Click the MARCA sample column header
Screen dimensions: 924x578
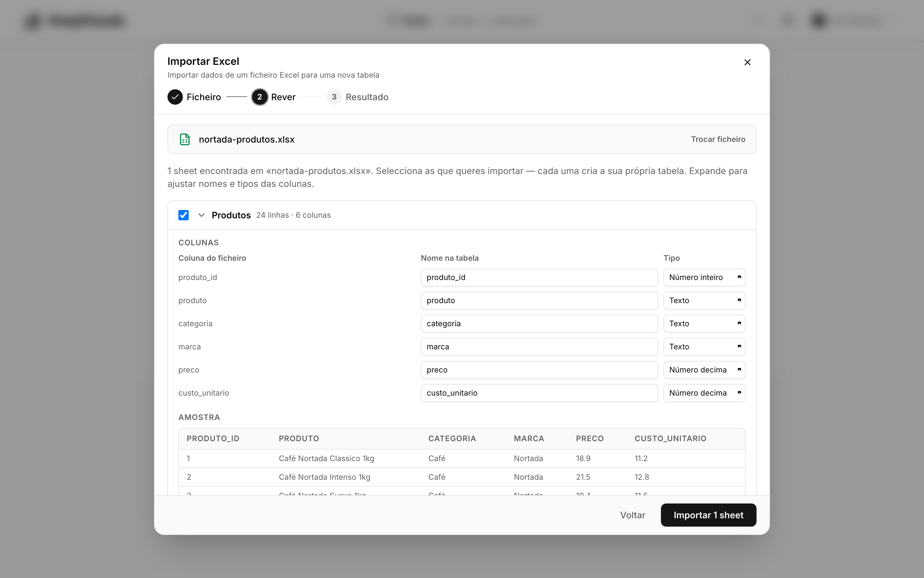pyautogui.click(x=529, y=439)
